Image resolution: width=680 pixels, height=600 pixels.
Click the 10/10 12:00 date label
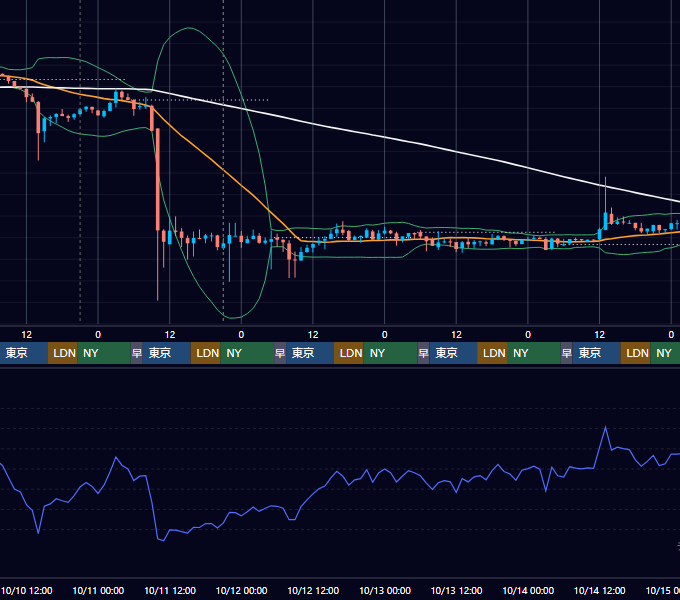(27, 590)
